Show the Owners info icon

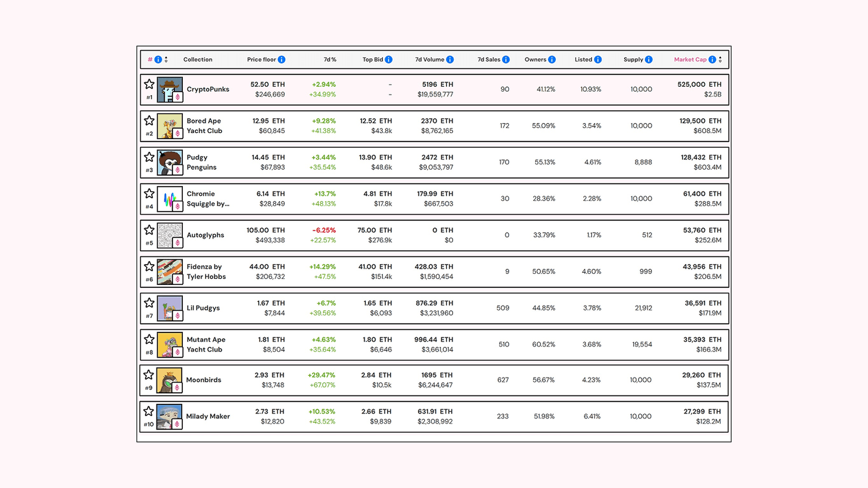[x=552, y=59]
